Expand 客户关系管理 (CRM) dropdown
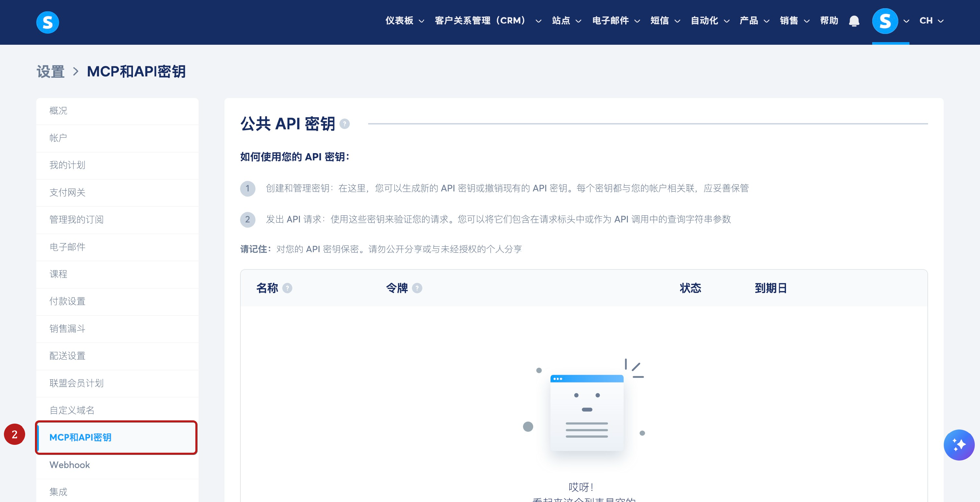980x502 pixels. pyautogui.click(x=488, y=21)
